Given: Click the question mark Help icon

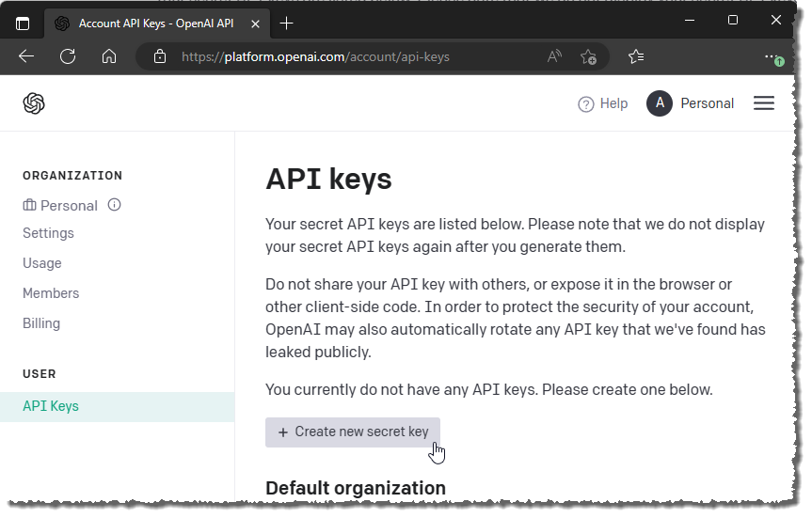Looking at the screenshot, I should coord(585,104).
